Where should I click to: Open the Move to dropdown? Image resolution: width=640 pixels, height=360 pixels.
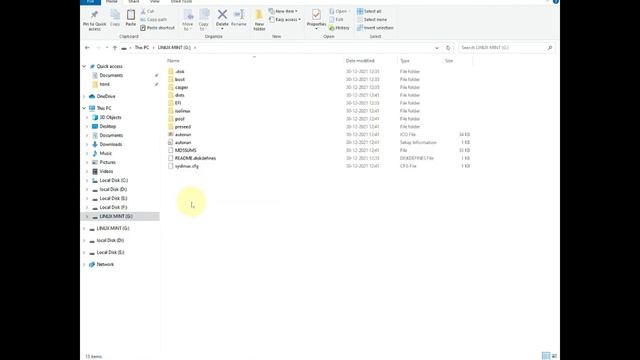pos(188,20)
